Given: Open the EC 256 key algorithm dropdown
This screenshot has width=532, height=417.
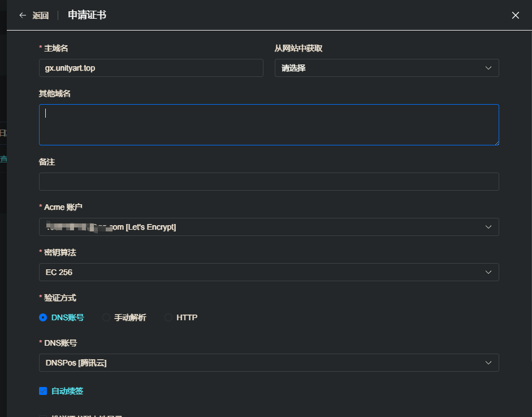Looking at the screenshot, I should pyautogui.click(x=269, y=272).
